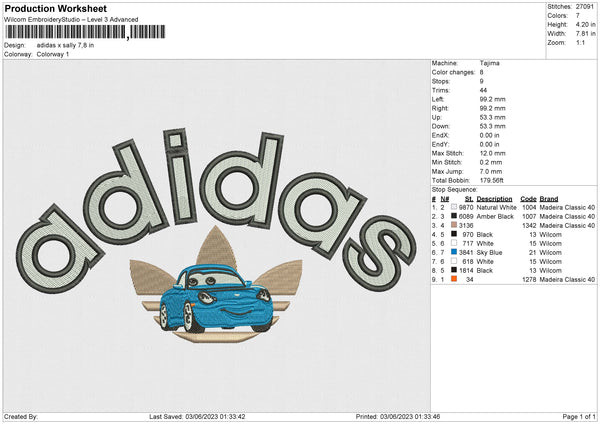Click the tan 3136 thread color swatch
600x424 pixels.
(454, 225)
